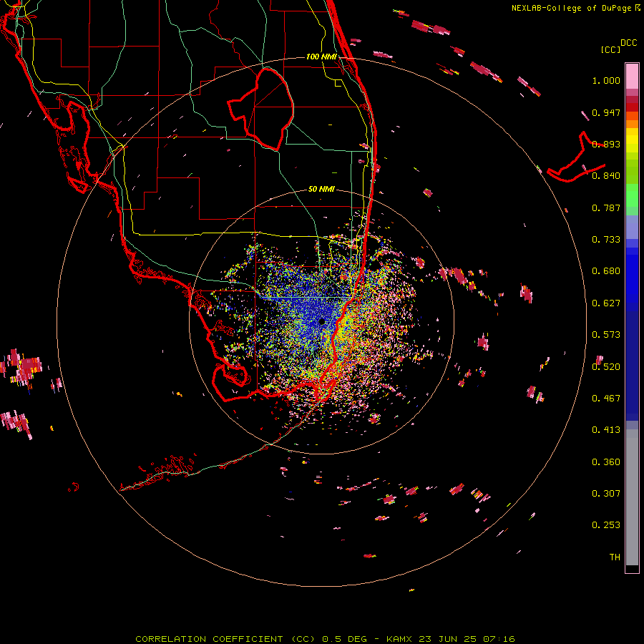Click the 50 NMI range ring label
Viewport: 644px width, 644px height.
coord(321,190)
